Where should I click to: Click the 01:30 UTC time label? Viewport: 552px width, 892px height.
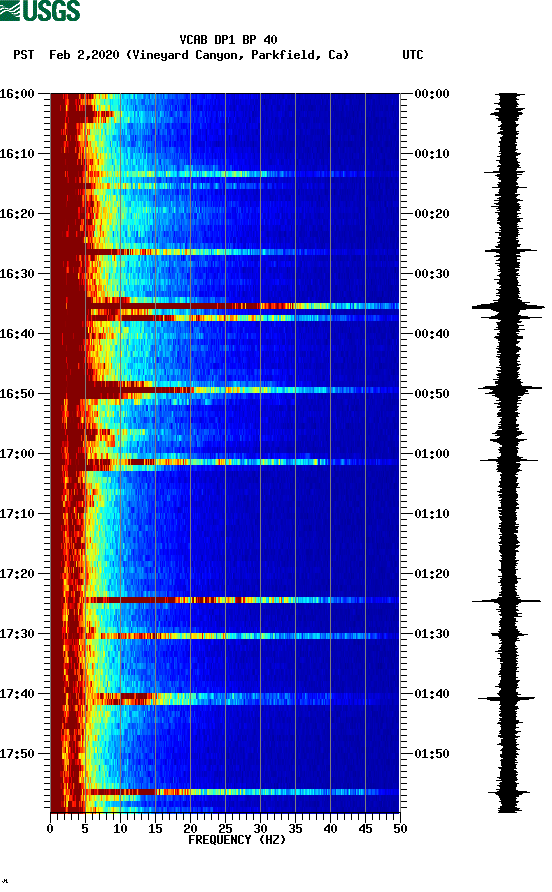[432, 634]
